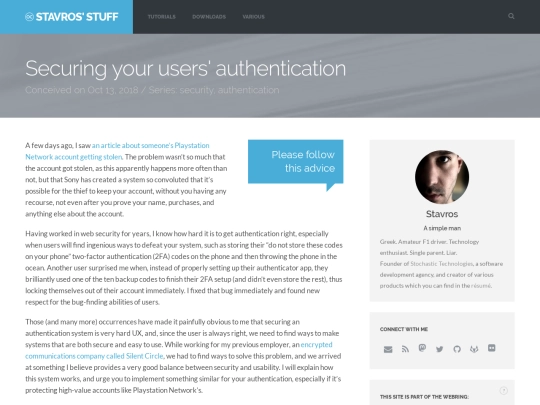Viewport: 540px width, 405px height.
Task: Click the 'Securing your users' authentication' title
Action: pos(185,69)
